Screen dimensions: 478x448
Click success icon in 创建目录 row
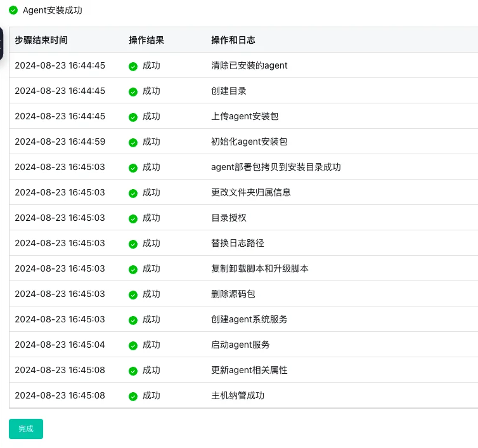[x=133, y=91]
